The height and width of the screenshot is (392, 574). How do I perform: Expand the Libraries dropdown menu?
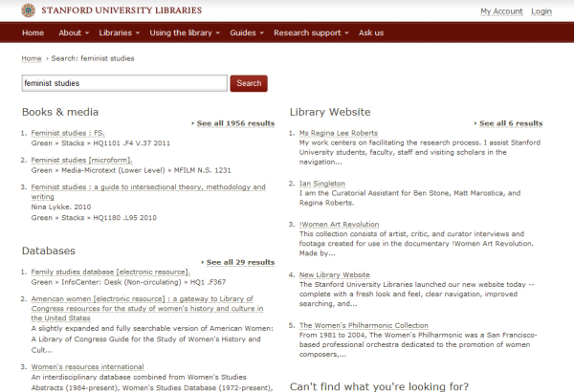(x=119, y=33)
